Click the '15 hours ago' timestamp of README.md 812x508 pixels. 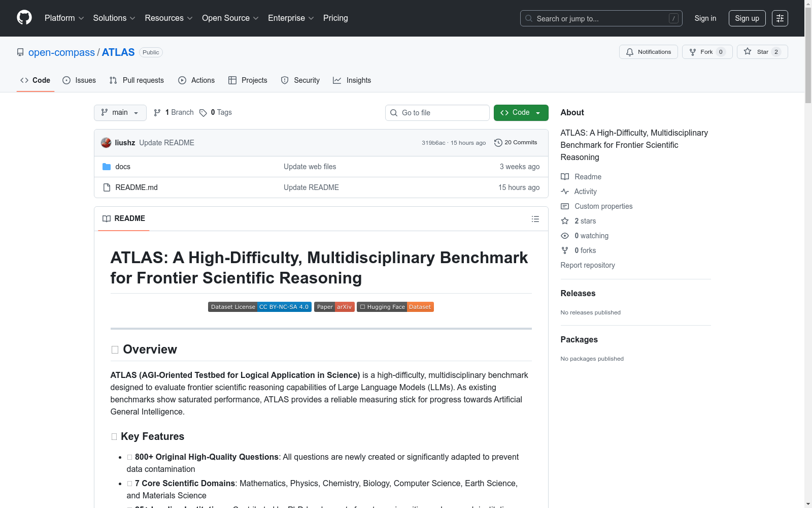[x=519, y=187]
